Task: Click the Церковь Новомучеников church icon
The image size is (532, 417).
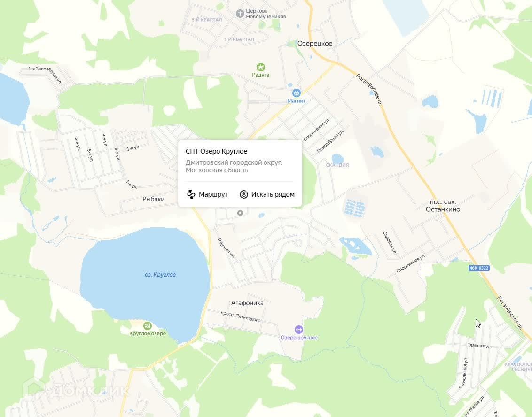Action: [x=240, y=14]
